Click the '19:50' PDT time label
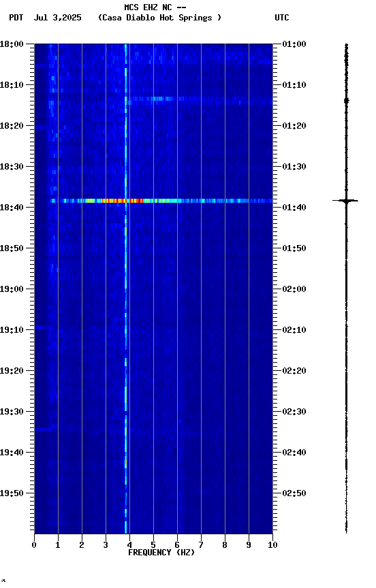Screen dimensions: 376x588 (12, 493)
